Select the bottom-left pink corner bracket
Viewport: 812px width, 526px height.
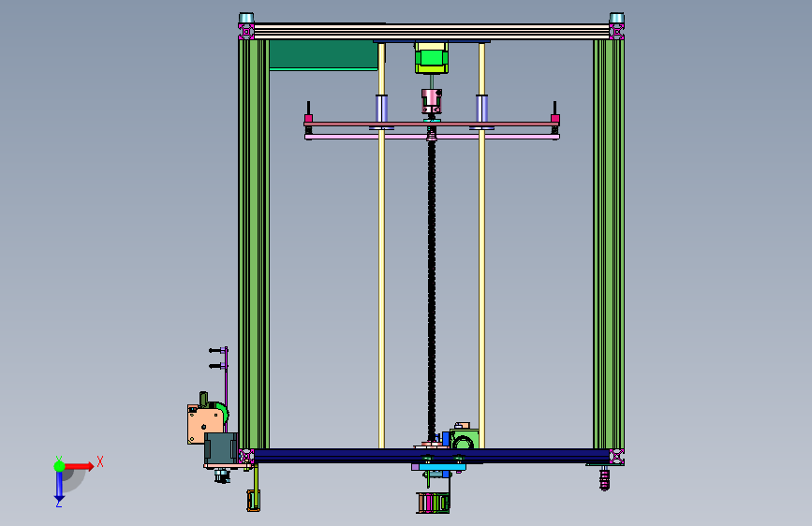[246, 456]
